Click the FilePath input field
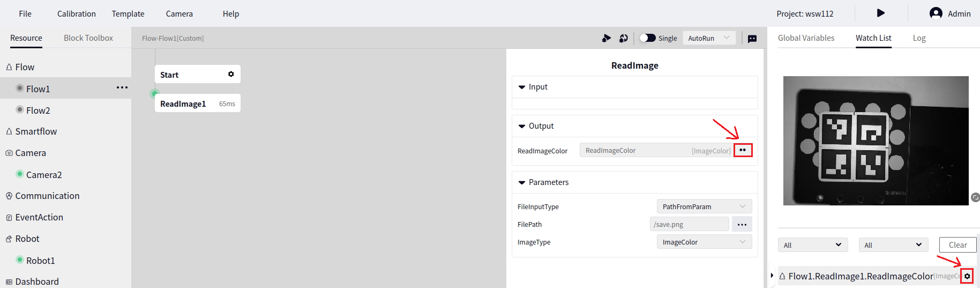The height and width of the screenshot is (288, 980). (690, 224)
